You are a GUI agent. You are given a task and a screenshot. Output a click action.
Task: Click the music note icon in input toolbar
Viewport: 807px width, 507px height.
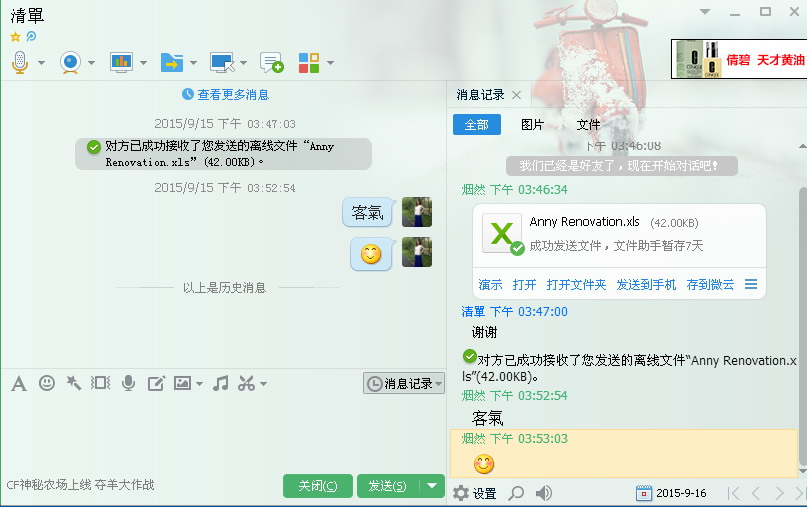[x=221, y=383]
